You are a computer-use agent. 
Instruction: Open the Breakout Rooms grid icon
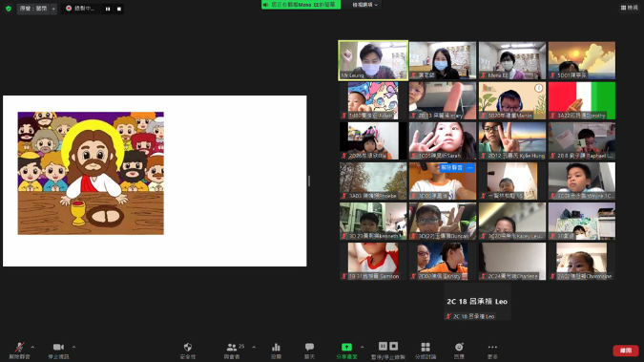[x=426, y=351]
